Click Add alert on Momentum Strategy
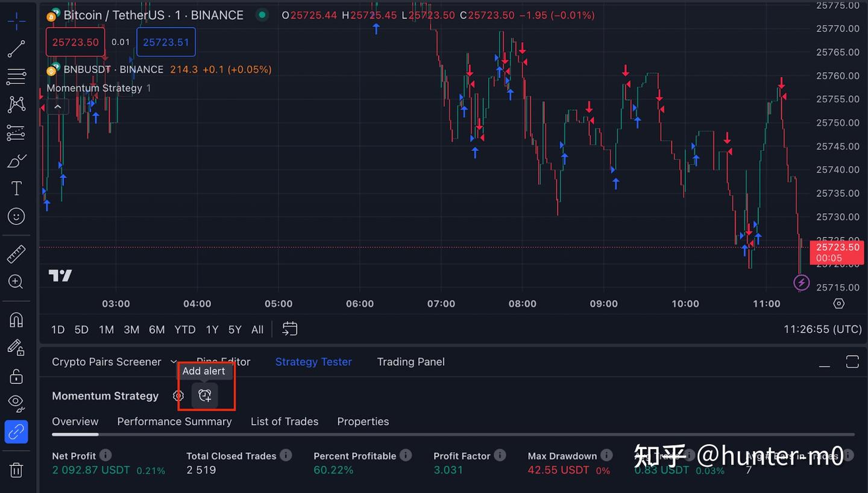Viewport: 868px width, 493px height. (205, 395)
